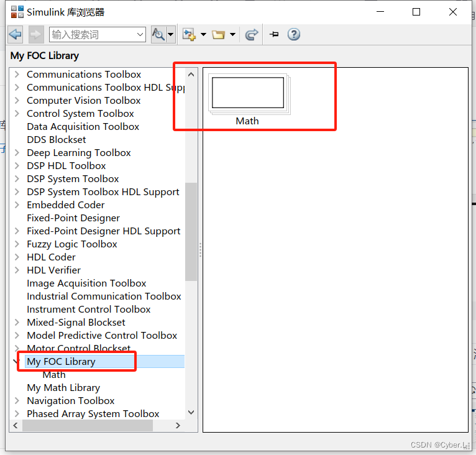Click tree horizontal scrollbar right arrow
The image size is (476, 455).
pos(178,426)
